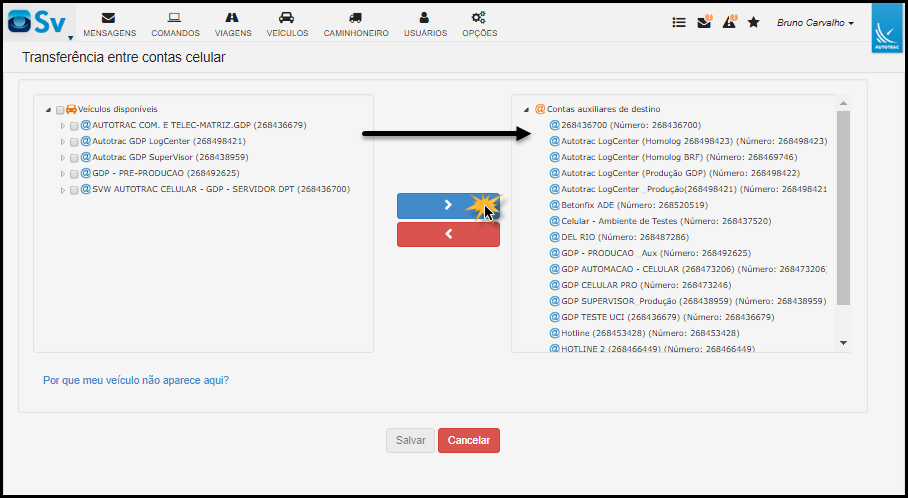Image resolution: width=908 pixels, height=498 pixels.
Task: Select Autotrac LogCenter (Homolog 268498423) account
Action: point(688,141)
